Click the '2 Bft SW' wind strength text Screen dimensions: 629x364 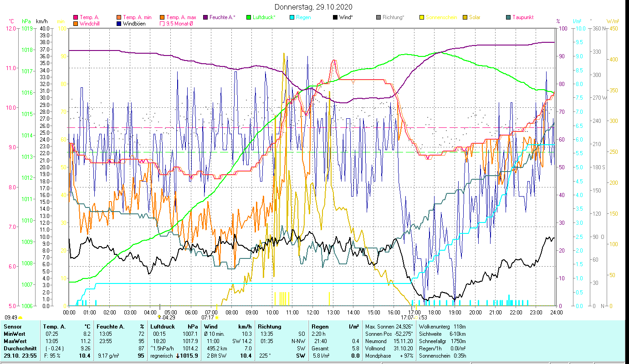point(216,356)
